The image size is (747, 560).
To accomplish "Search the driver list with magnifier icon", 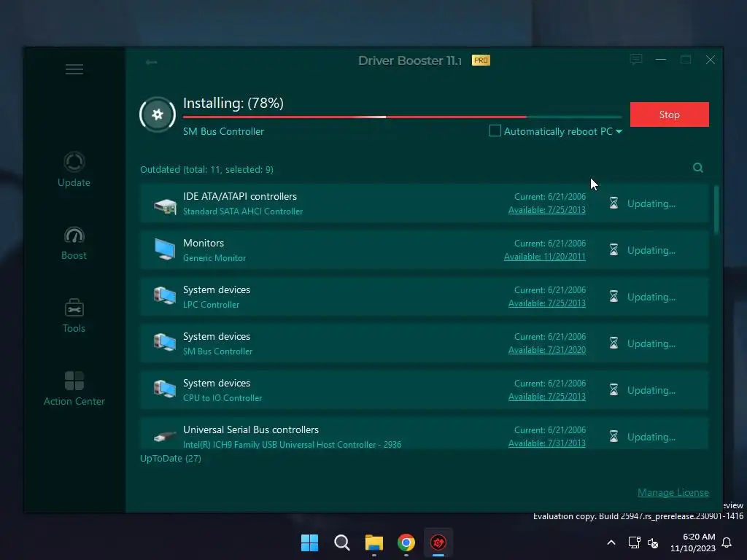I will click(698, 168).
